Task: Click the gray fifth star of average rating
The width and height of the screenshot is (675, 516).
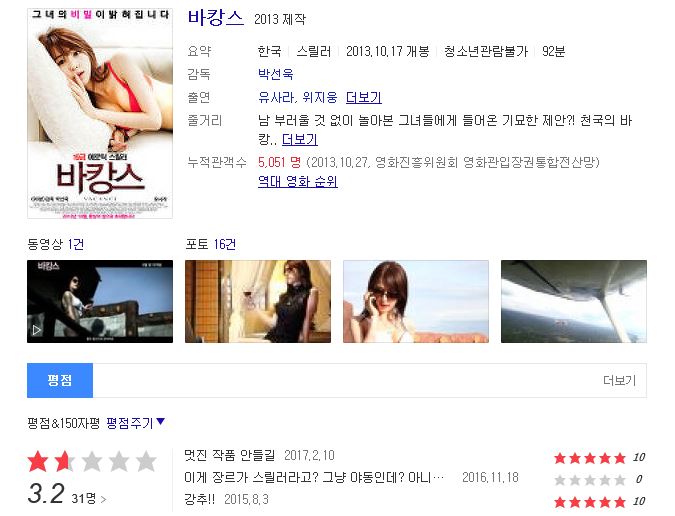Action: (146, 461)
